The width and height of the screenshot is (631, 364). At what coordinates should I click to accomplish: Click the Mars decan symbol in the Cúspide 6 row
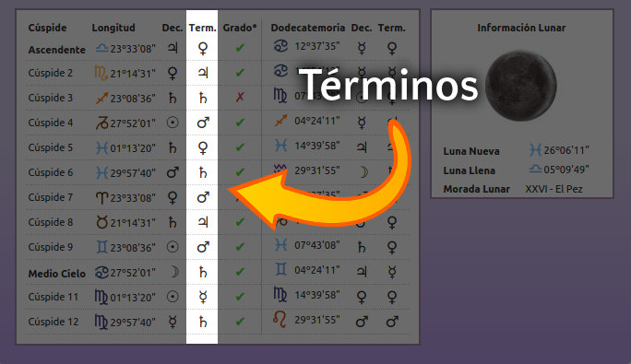click(173, 172)
